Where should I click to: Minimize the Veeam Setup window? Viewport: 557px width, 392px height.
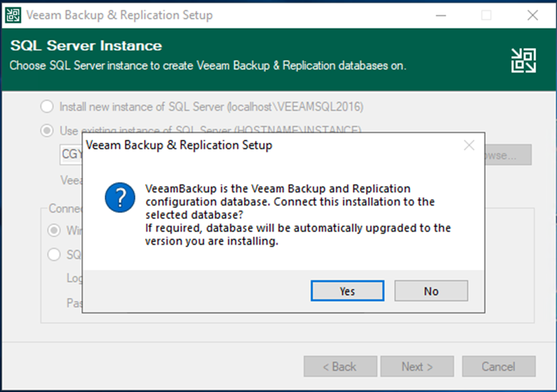coord(441,15)
